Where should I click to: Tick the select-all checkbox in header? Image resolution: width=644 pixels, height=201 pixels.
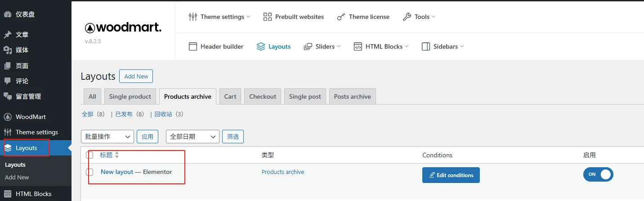(90, 155)
